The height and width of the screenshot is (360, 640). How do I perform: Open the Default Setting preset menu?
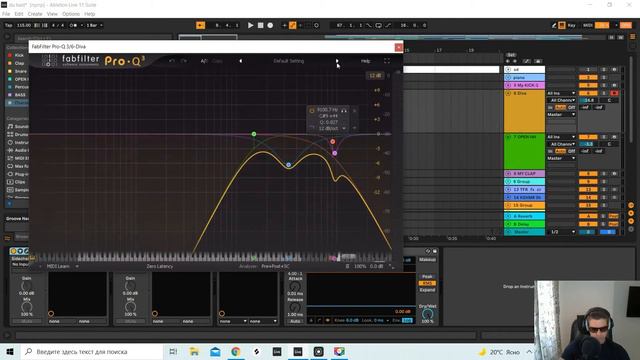point(289,61)
